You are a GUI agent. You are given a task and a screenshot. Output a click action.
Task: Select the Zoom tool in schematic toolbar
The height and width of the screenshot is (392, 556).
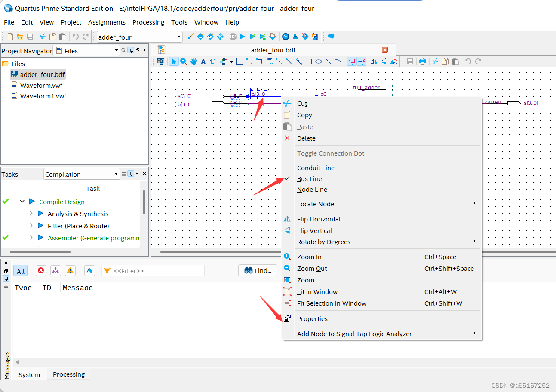tap(184, 61)
